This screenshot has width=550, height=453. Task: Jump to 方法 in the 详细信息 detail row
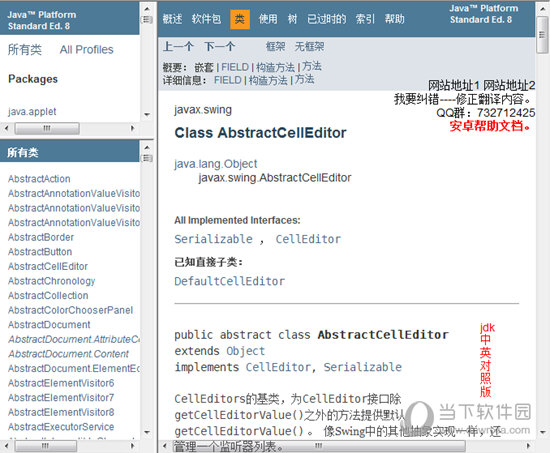(304, 79)
